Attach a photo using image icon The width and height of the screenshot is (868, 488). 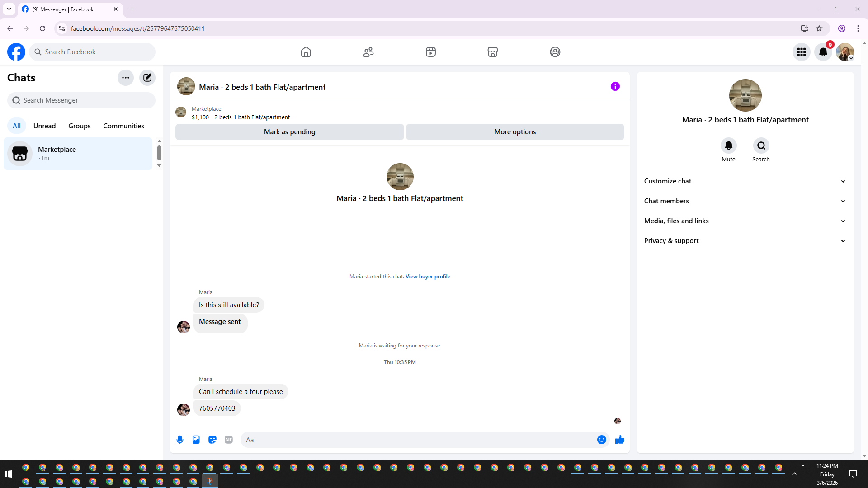coord(196,440)
